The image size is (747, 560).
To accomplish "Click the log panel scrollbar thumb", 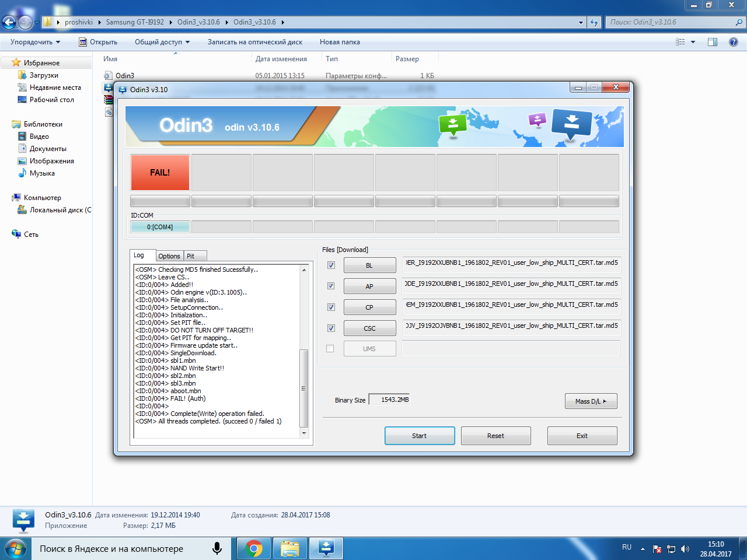I will tap(303, 388).
